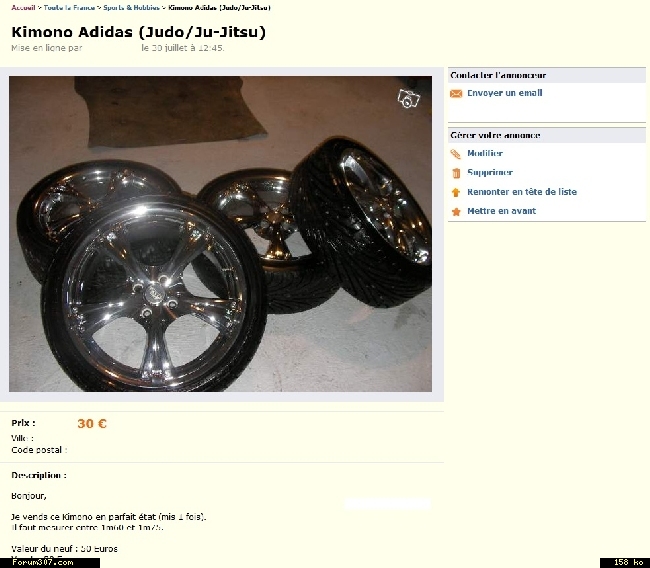This screenshot has width=650, height=568.
Task: Click the Contacter l'annonceur header
Action: click(x=498, y=75)
